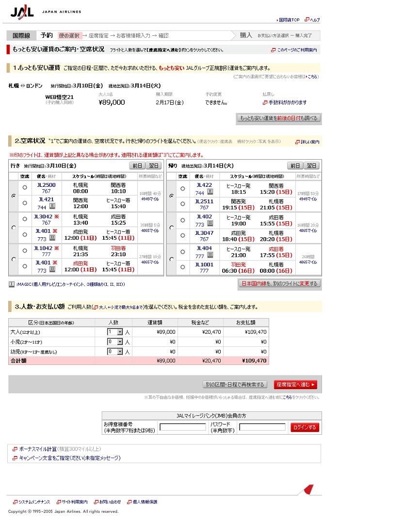Click the popup icon beside サイト利用案内
The height and width of the screenshot is (523, 420).
pyautogui.click(x=59, y=502)
